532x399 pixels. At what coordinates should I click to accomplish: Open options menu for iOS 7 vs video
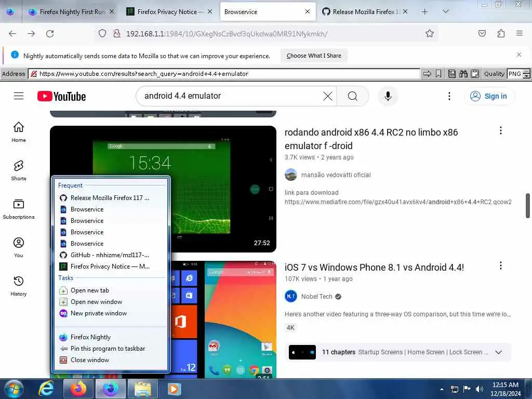500,265
